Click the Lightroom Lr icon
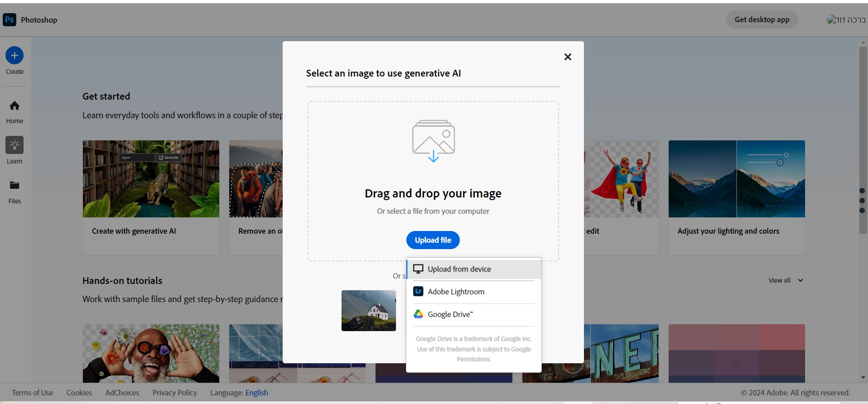 [418, 292]
